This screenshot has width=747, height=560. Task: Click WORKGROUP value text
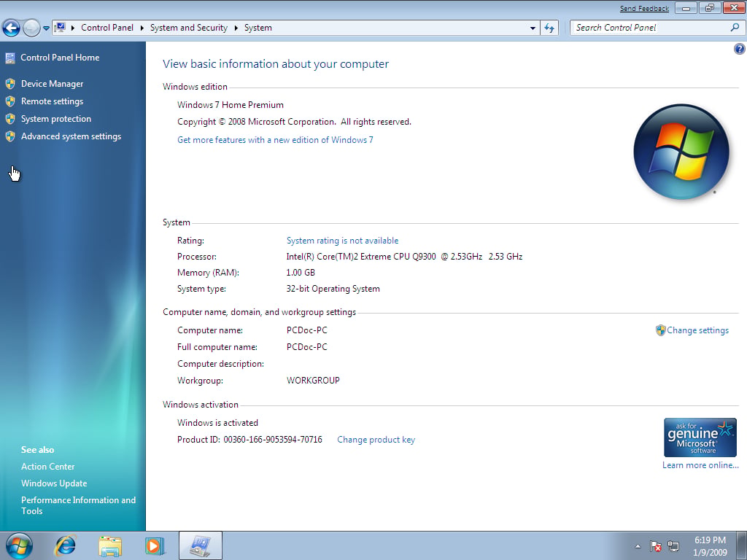[313, 381]
